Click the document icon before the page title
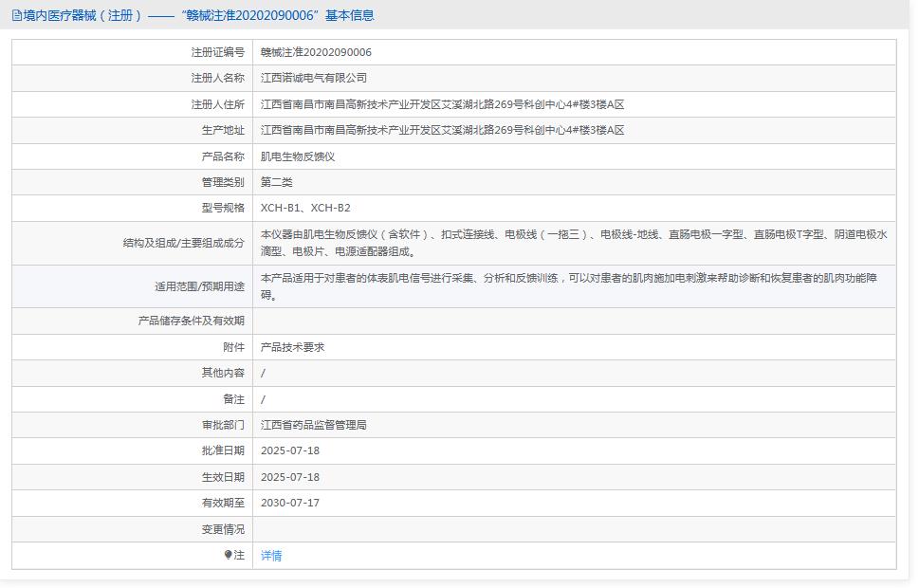919x588 pixels. click(15, 15)
